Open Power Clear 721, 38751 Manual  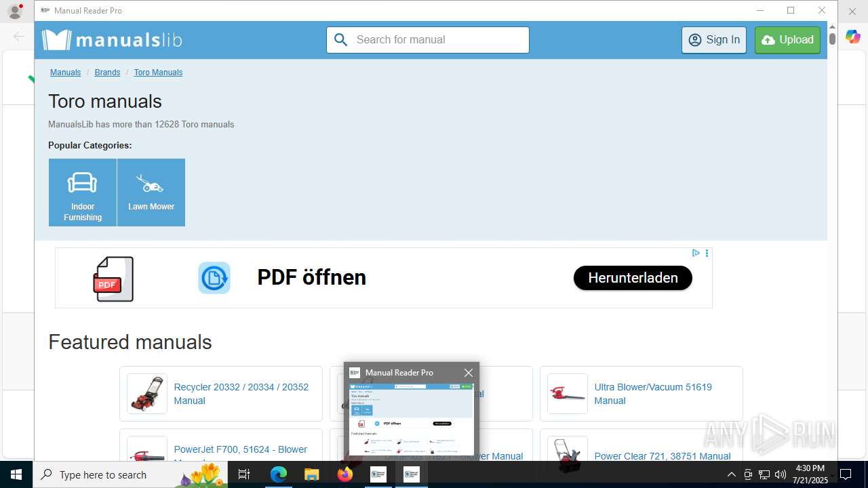(663, 456)
